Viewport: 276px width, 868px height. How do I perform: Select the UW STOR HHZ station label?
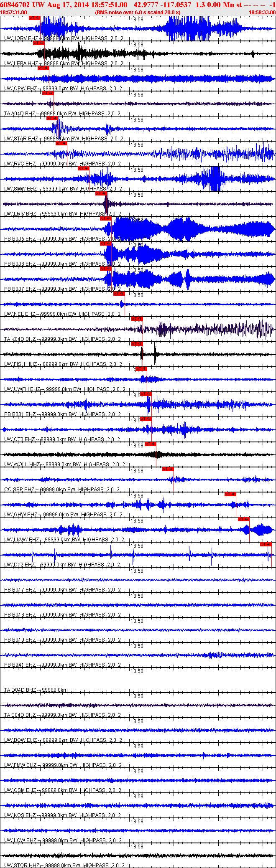coord(22,865)
